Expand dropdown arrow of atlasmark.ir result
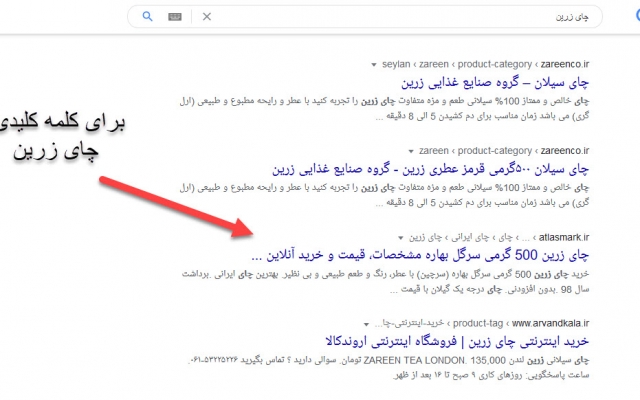 pyautogui.click(x=400, y=238)
